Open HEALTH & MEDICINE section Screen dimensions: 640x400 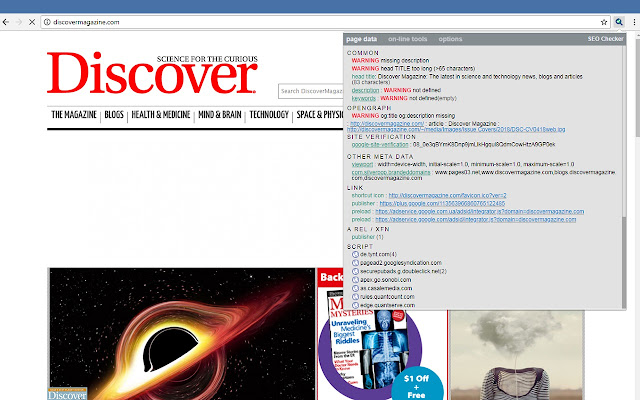161,115
